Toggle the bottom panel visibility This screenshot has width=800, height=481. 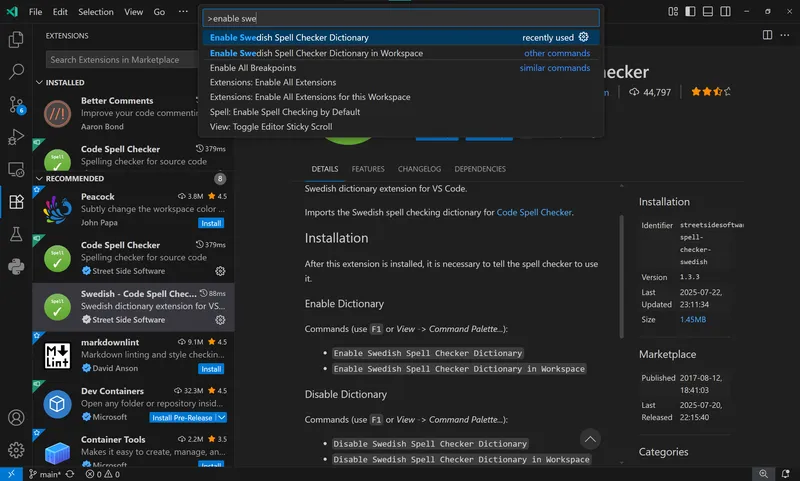pos(708,11)
